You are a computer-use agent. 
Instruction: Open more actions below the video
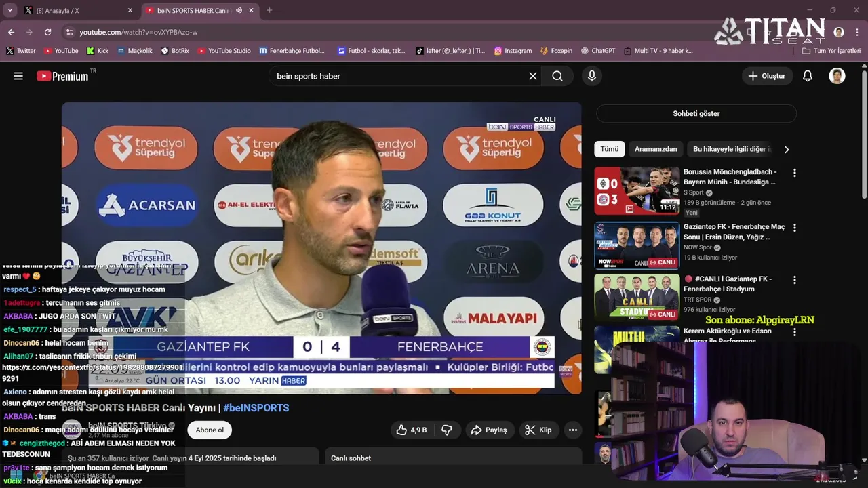coord(573,430)
